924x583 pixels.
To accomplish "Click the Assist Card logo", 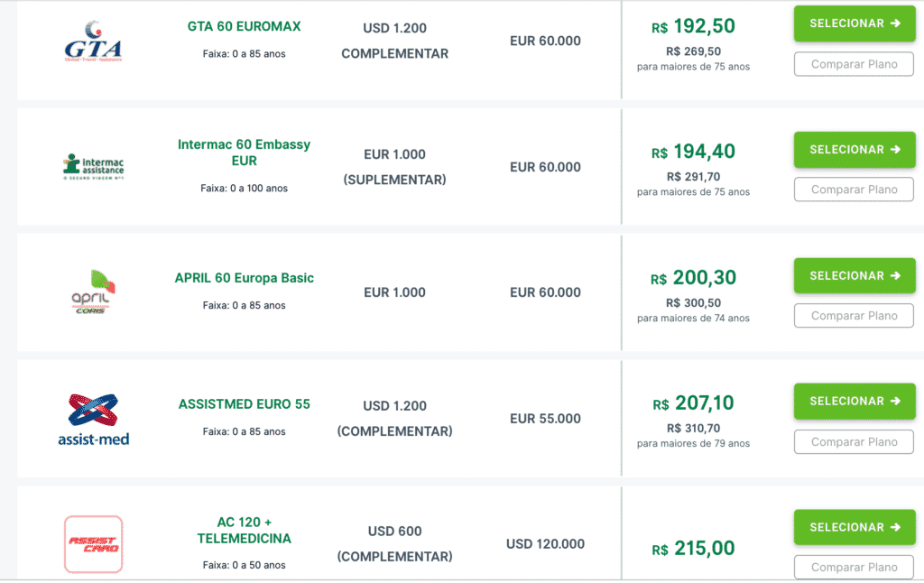I will (x=93, y=544).
